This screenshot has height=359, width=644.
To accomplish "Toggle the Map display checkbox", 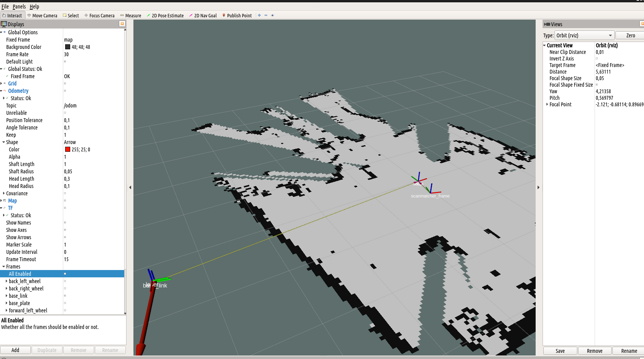I will (x=65, y=201).
